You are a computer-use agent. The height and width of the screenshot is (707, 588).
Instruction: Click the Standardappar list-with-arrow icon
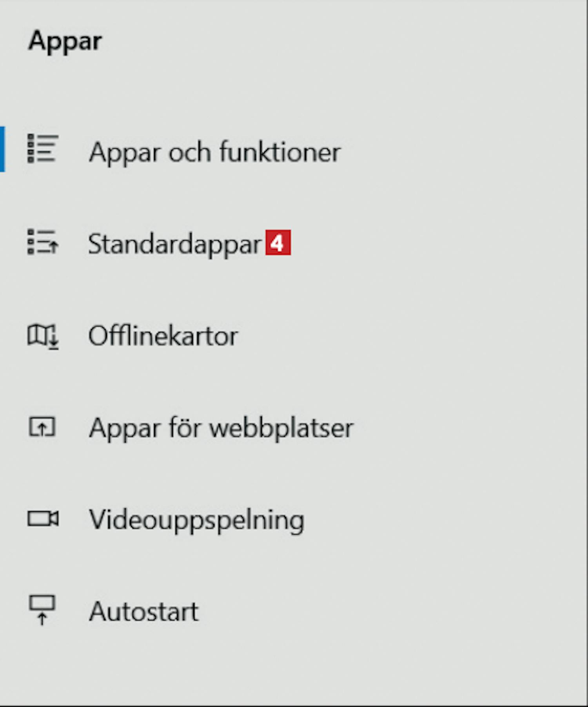(x=43, y=242)
